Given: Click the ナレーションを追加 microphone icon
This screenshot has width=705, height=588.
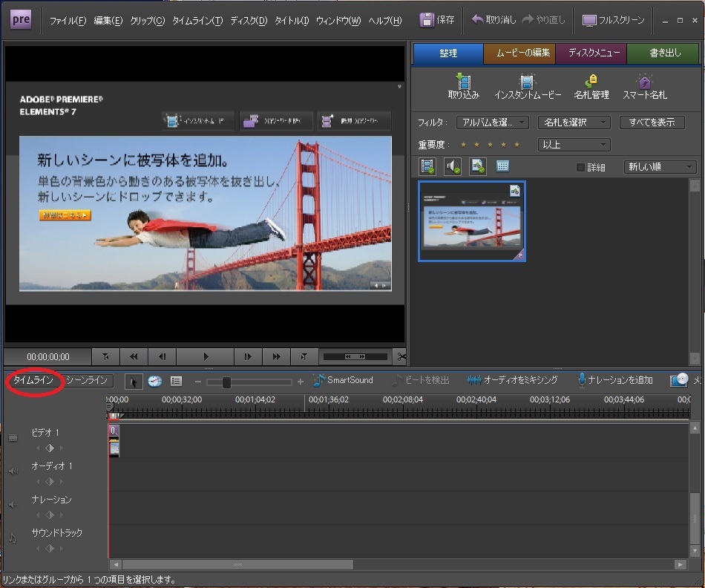Looking at the screenshot, I should point(583,381).
